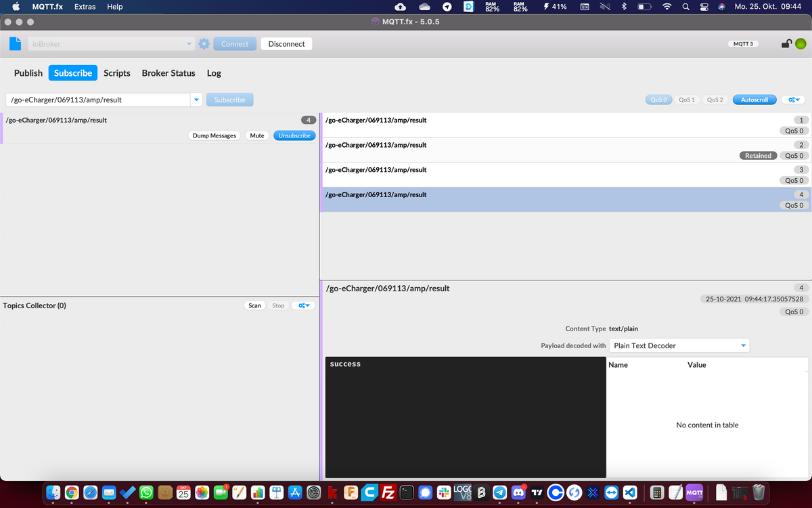The height and width of the screenshot is (508, 812).
Task: Select the retained message number 2
Action: click(565, 150)
